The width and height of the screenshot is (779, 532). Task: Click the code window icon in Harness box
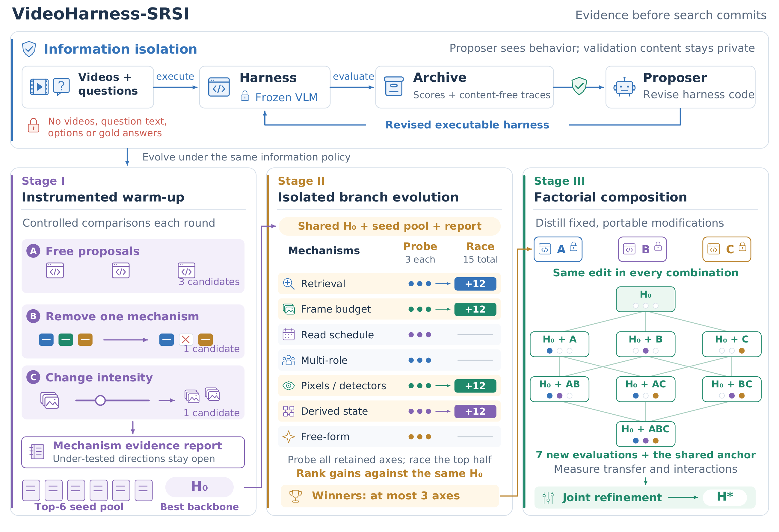coord(219,87)
